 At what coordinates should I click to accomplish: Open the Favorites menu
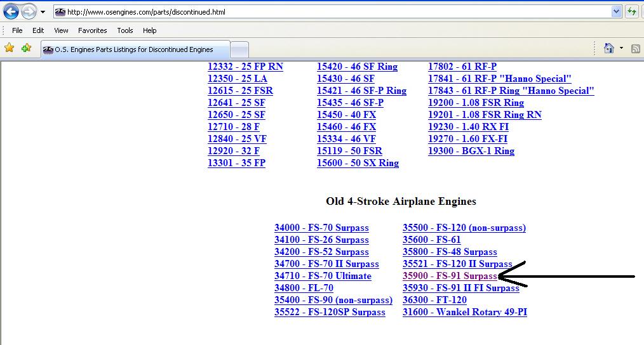tap(92, 30)
